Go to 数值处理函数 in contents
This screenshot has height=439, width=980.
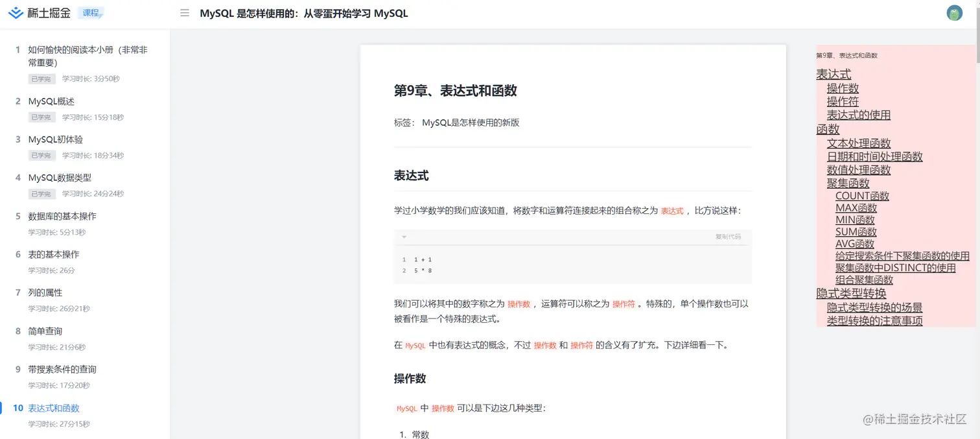(x=859, y=170)
